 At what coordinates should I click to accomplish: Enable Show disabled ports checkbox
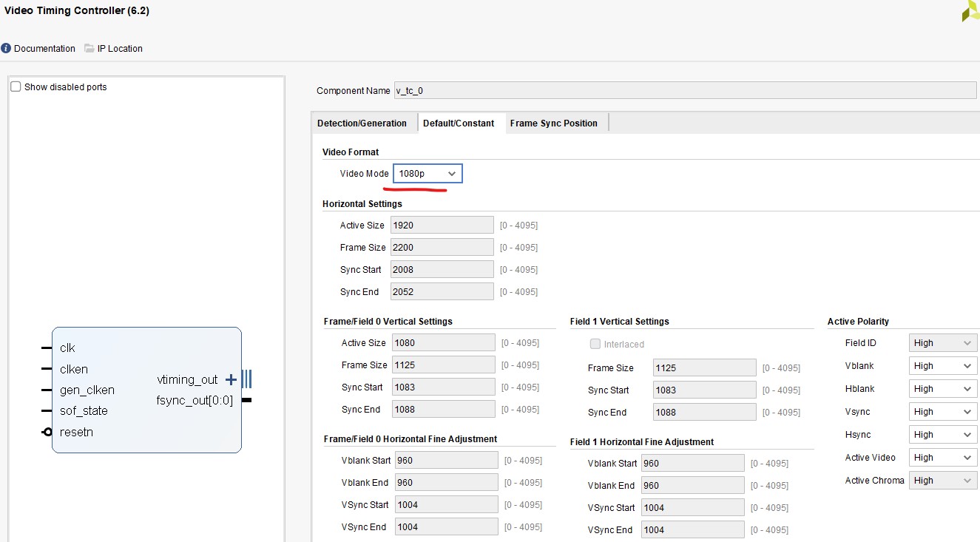pos(16,87)
